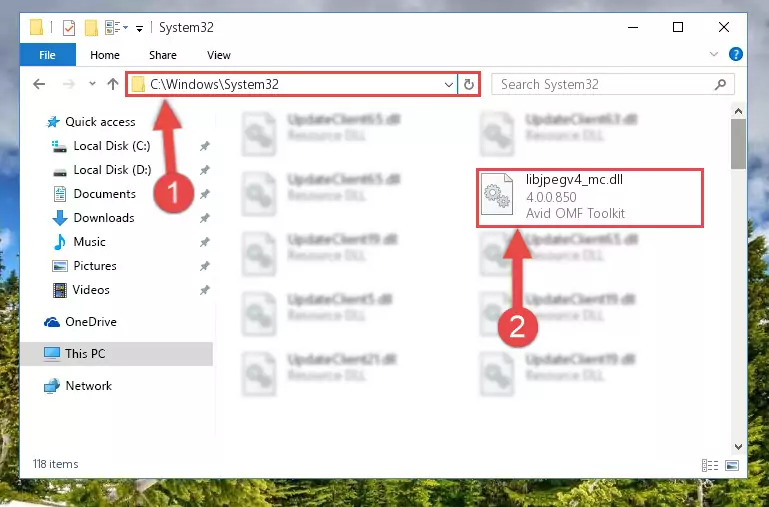Image resolution: width=769 pixels, height=507 pixels.
Task: Click the pin icon beside Local Disk (C:)
Action: click(x=205, y=146)
